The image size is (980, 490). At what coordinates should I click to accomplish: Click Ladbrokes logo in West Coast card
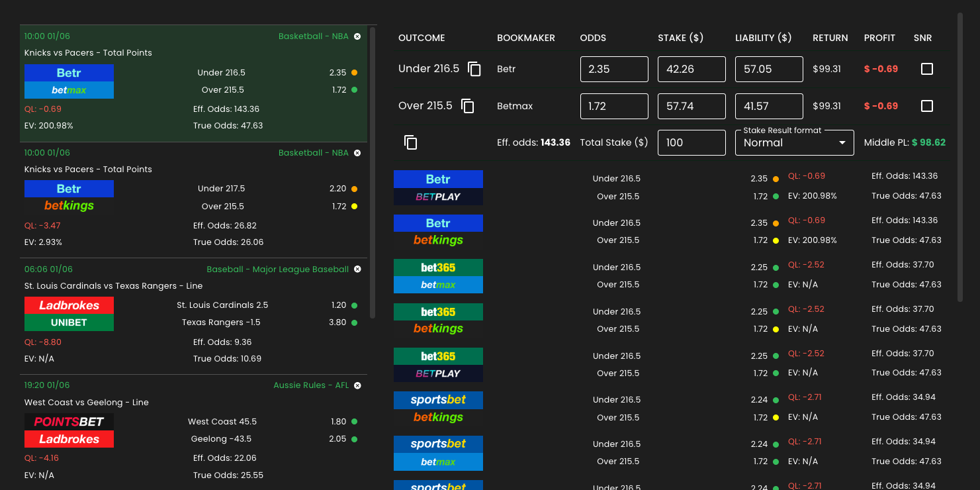point(69,439)
